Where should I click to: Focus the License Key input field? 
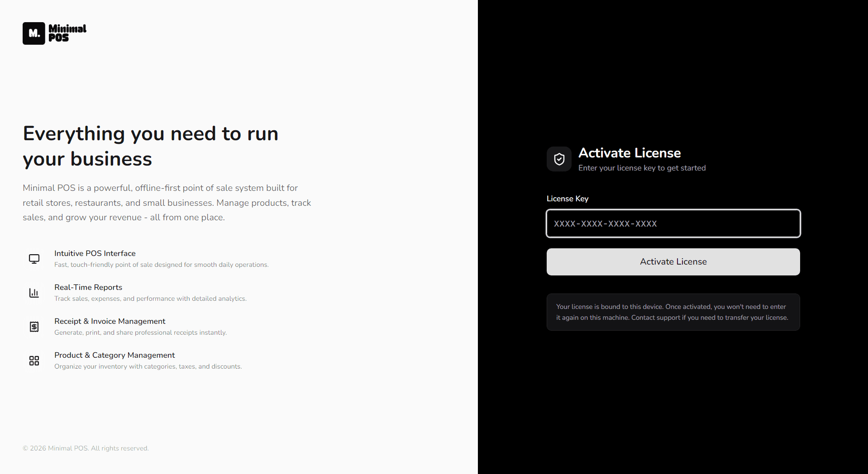673,223
